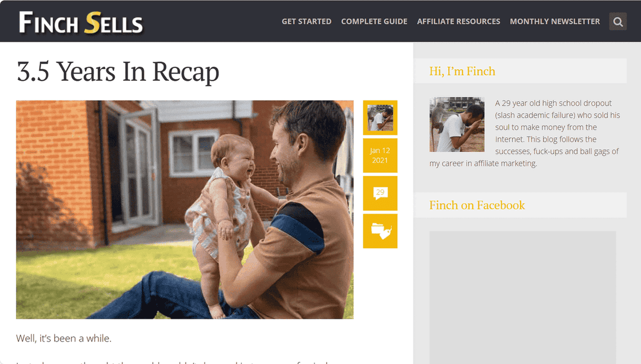Viewport: 641px width, 364px height.
Task: Open Affiliate Resources menu
Action: click(458, 21)
